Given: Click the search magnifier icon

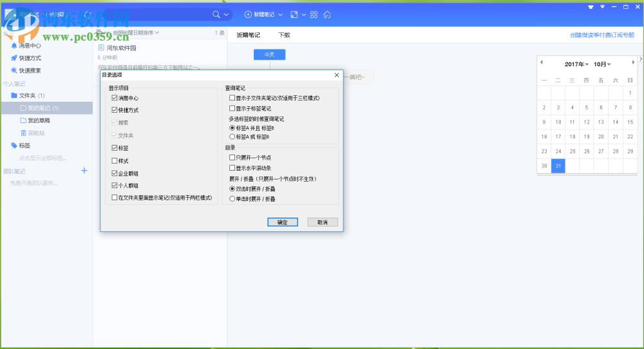Looking at the screenshot, I should click(x=216, y=14).
